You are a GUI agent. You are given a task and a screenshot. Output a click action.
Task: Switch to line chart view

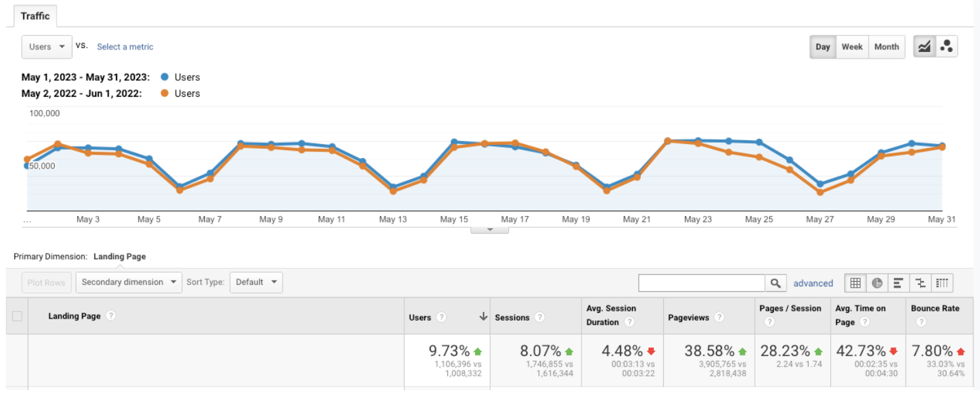(x=925, y=47)
